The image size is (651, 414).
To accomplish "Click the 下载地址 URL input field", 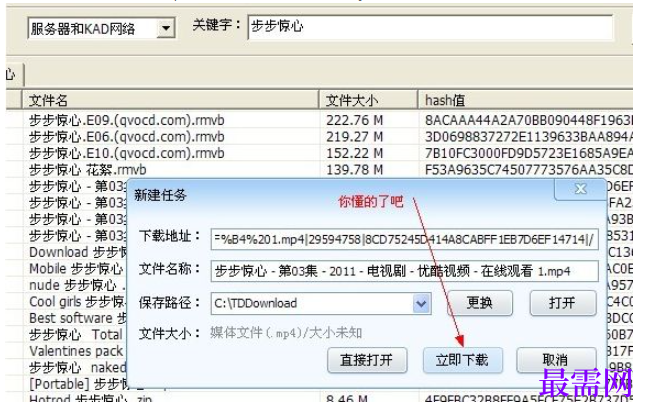I will tap(404, 239).
